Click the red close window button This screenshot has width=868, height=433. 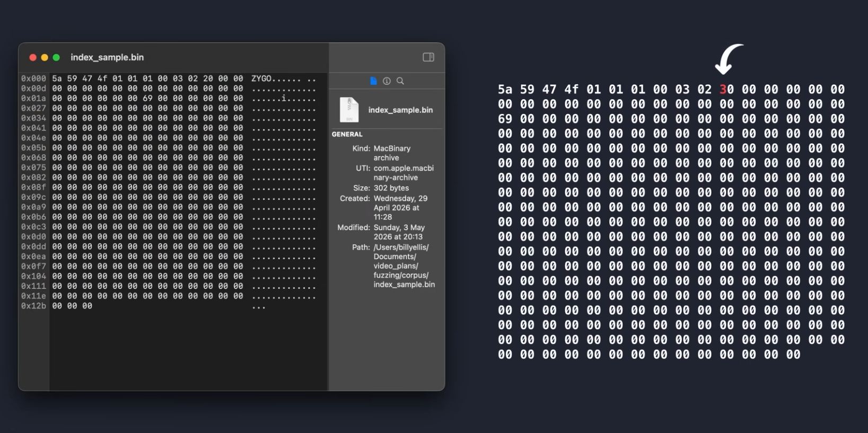coord(33,57)
